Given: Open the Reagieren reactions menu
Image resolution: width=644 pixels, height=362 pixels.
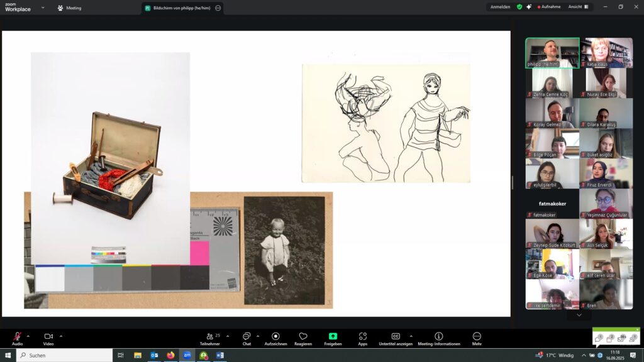Looking at the screenshot, I should [x=303, y=337].
